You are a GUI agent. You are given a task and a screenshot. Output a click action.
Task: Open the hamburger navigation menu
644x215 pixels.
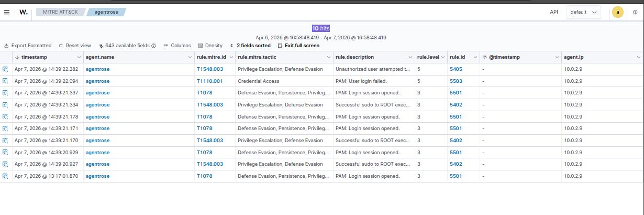(x=7, y=12)
